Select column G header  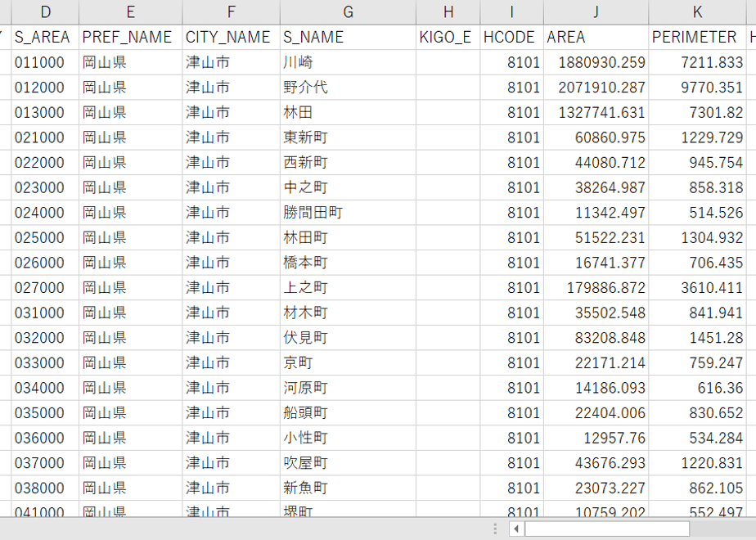tap(348, 12)
